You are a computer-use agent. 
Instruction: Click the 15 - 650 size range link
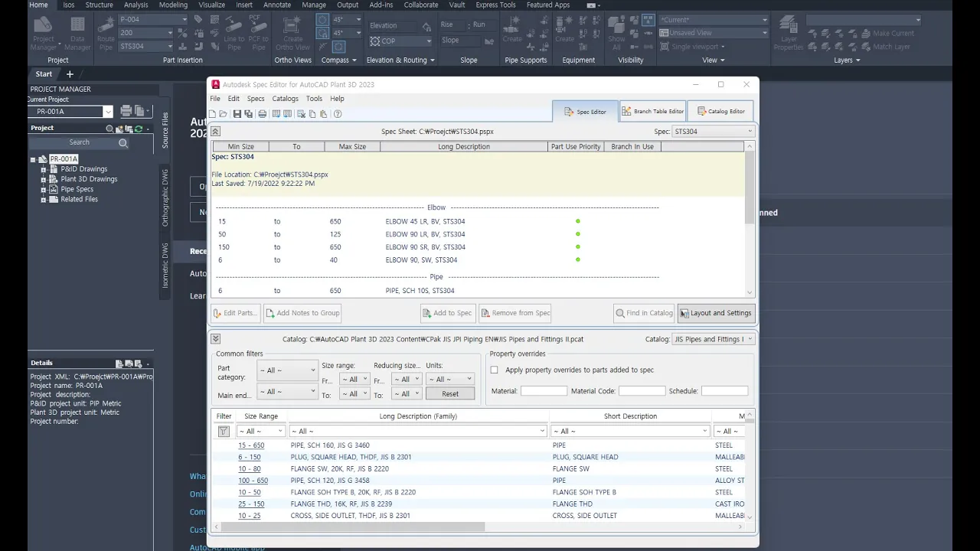click(x=251, y=445)
